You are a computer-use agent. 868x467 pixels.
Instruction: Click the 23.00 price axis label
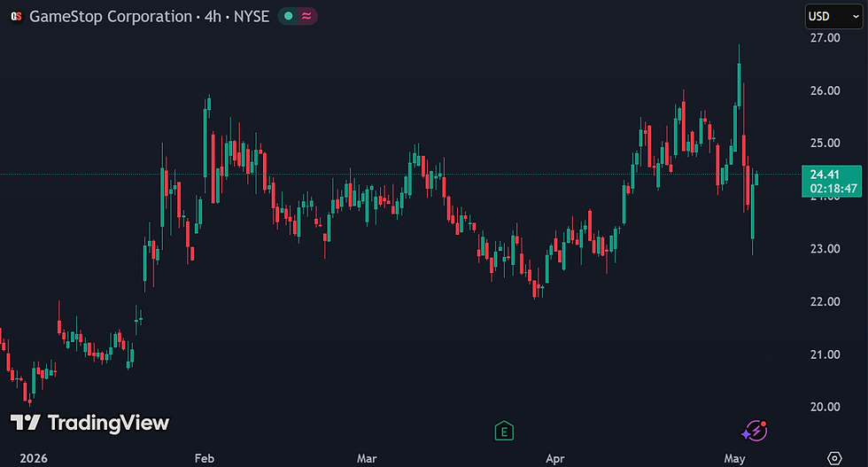coord(825,249)
